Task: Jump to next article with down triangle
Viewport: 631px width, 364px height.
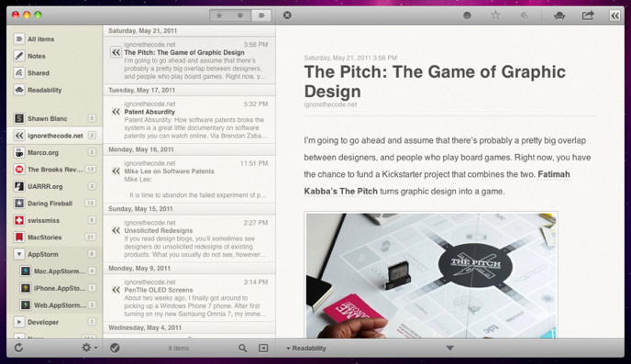Action: [x=450, y=348]
